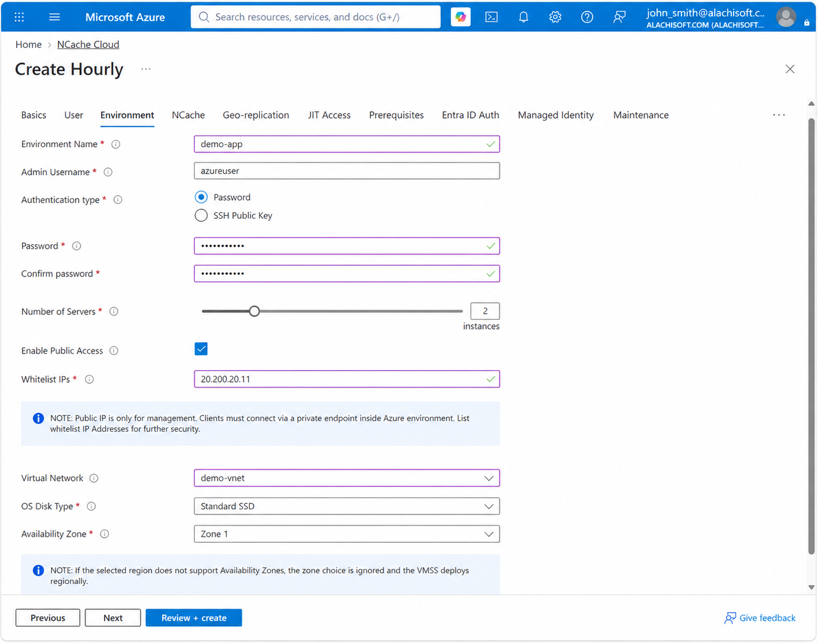Show info tooltip for Number of Servers
Image resolution: width=818 pixels, height=644 pixels.
(x=114, y=311)
